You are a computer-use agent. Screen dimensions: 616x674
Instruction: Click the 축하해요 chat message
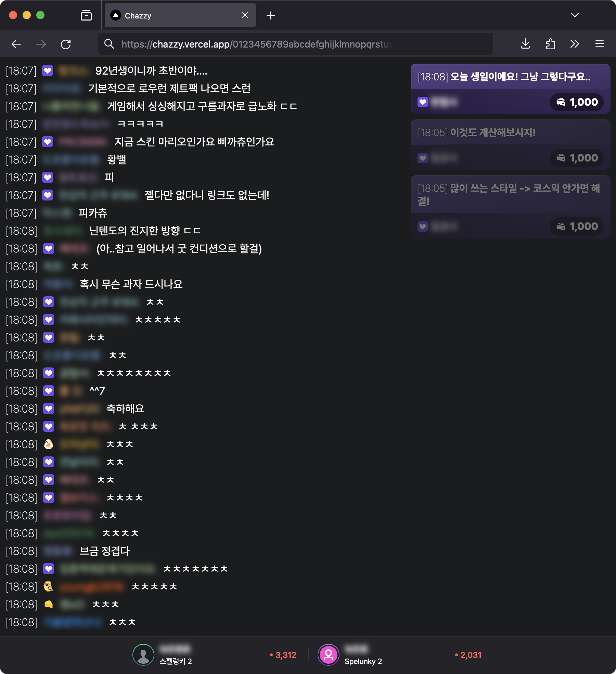[x=125, y=409]
